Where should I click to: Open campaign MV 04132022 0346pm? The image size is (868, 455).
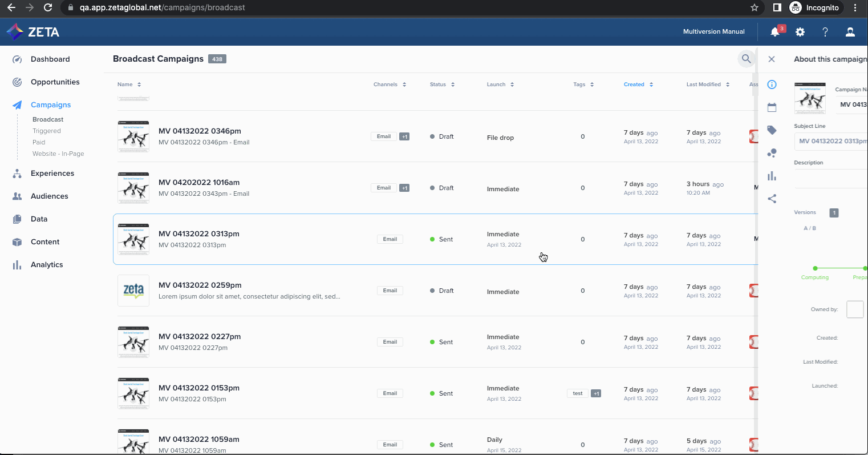199,131
